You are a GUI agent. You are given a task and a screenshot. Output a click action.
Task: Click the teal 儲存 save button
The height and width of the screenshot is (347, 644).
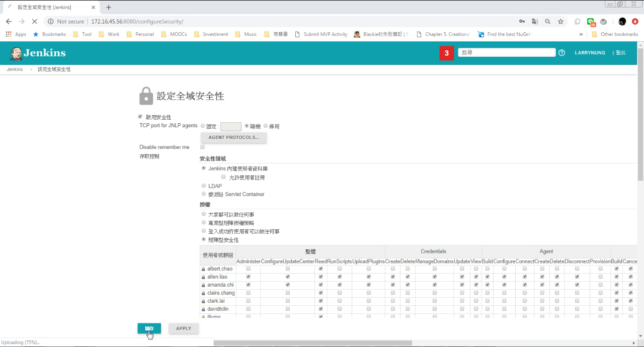149,328
